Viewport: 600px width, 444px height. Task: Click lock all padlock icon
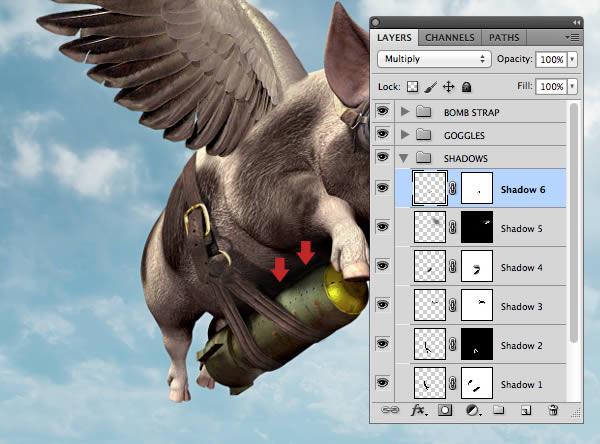click(466, 87)
